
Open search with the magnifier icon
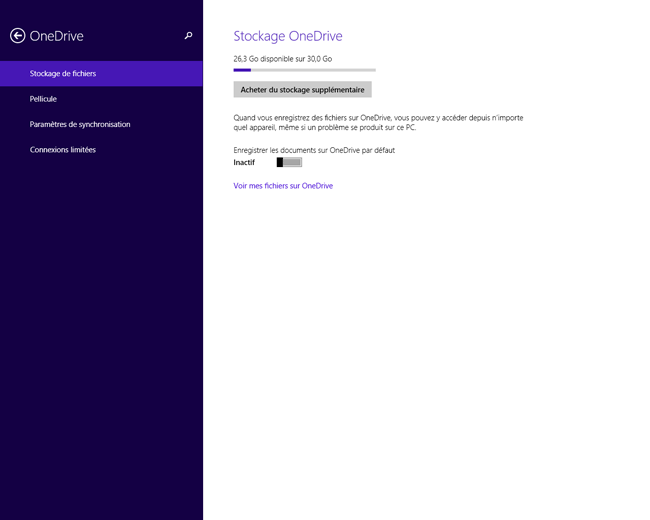click(188, 36)
